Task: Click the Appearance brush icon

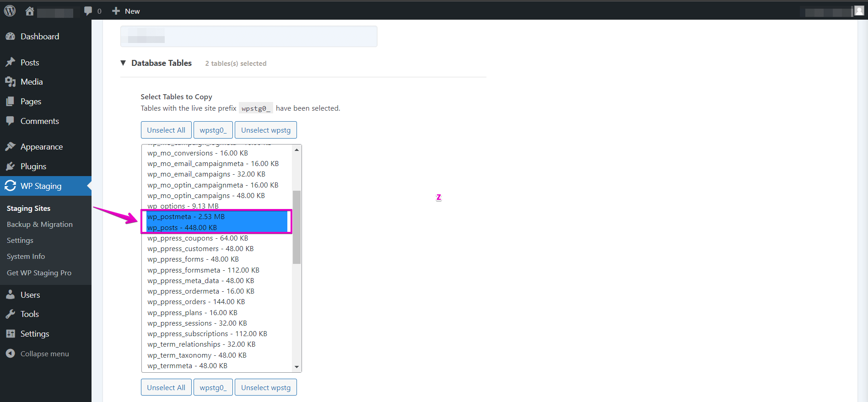Action: point(11,147)
